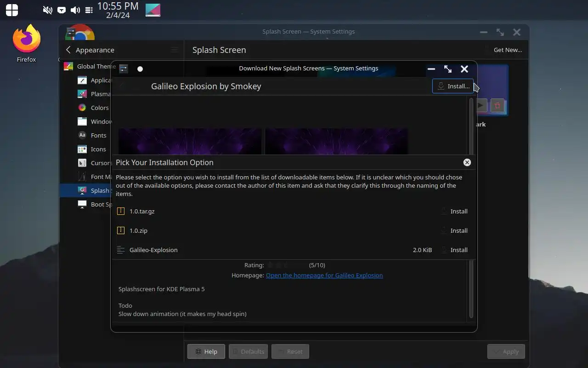
Task: Toggle the pin dot in the download dialog title bar
Action: point(140,69)
